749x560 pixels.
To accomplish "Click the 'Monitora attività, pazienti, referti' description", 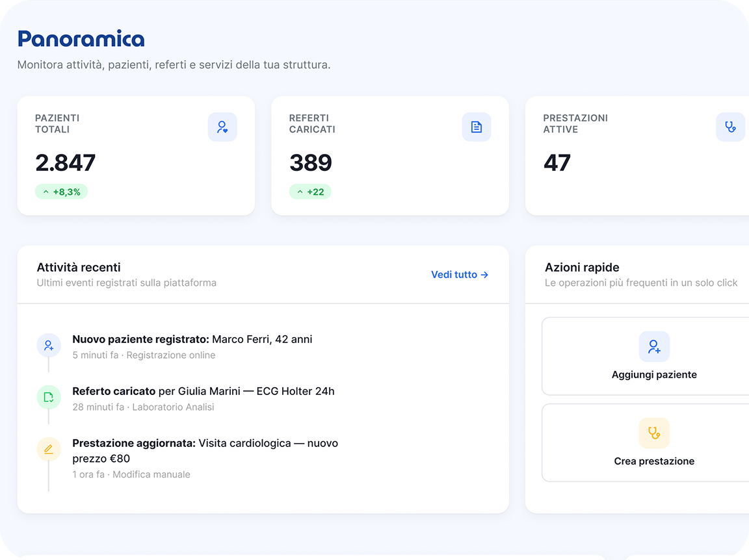I will 174,64.
